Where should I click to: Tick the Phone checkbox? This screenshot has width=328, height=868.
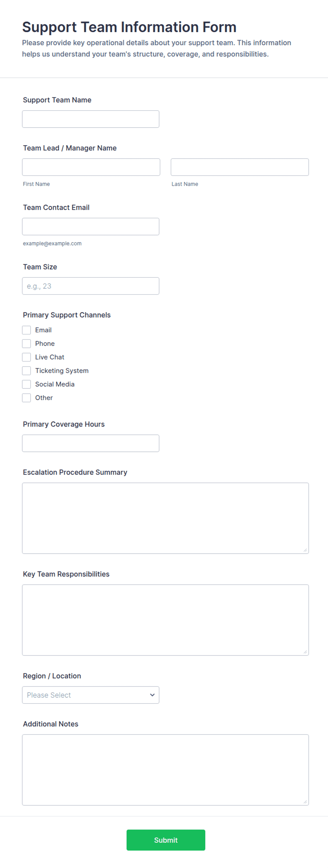(x=26, y=344)
